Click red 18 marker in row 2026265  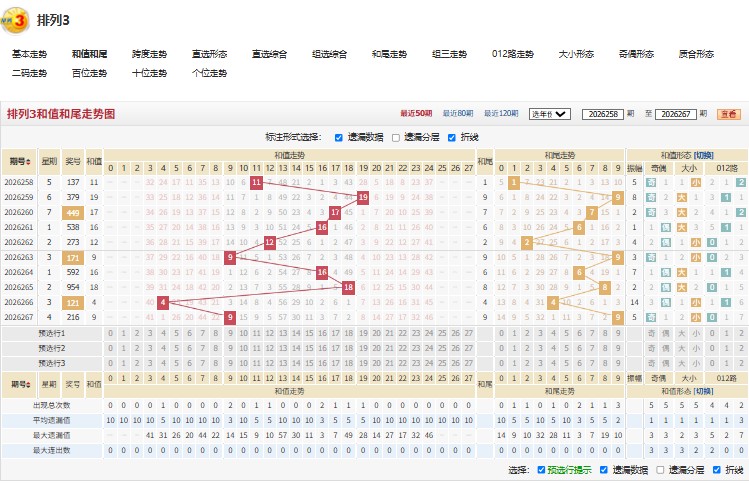(349, 287)
